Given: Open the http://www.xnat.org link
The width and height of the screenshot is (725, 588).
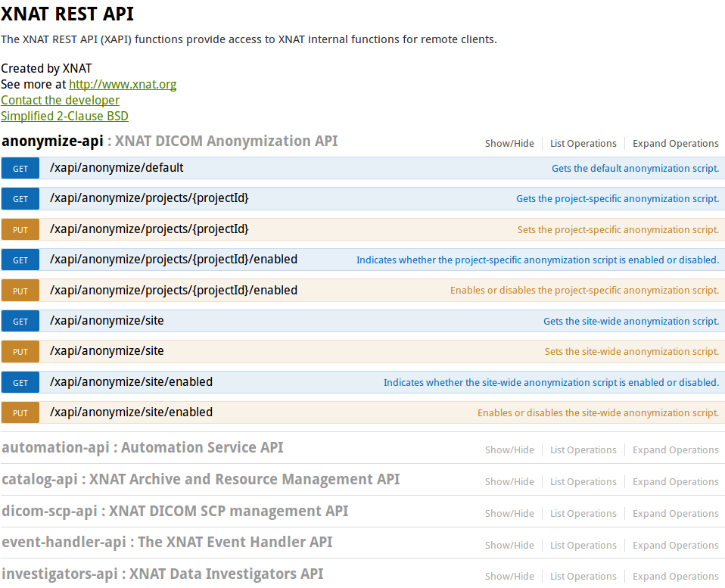Looking at the screenshot, I should click(x=123, y=84).
